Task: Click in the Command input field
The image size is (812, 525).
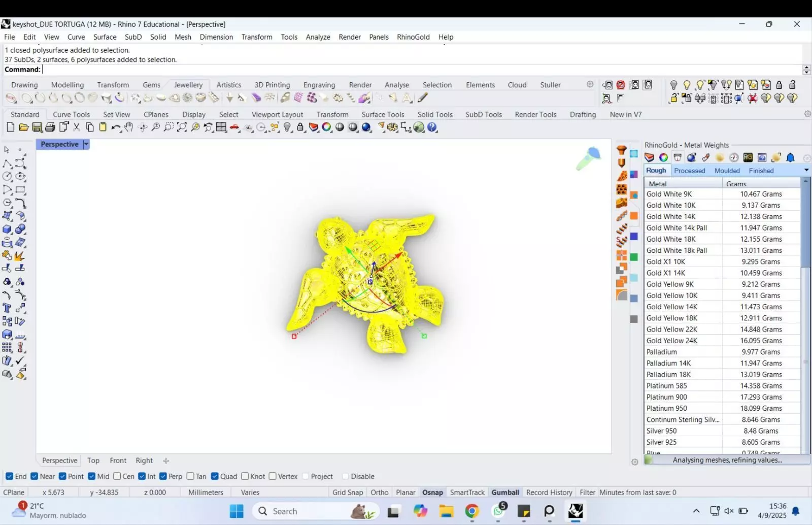Action: pyautogui.click(x=421, y=70)
